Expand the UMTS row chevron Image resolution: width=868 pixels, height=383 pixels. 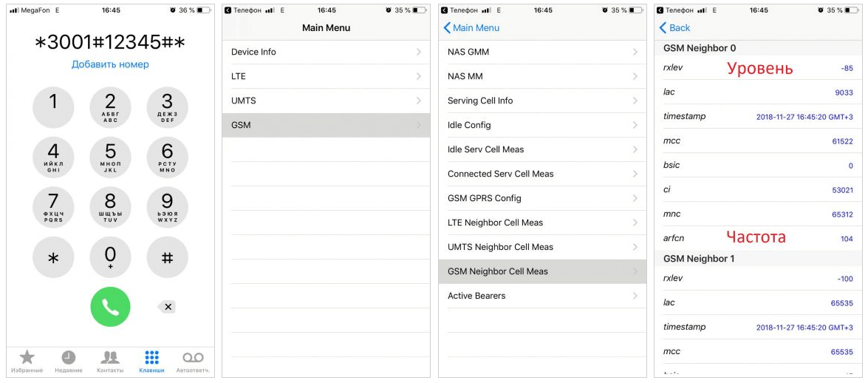pos(419,101)
